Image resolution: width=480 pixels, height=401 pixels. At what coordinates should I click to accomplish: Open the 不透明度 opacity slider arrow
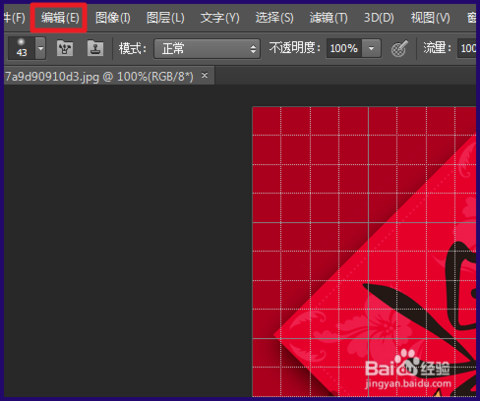[x=371, y=49]
